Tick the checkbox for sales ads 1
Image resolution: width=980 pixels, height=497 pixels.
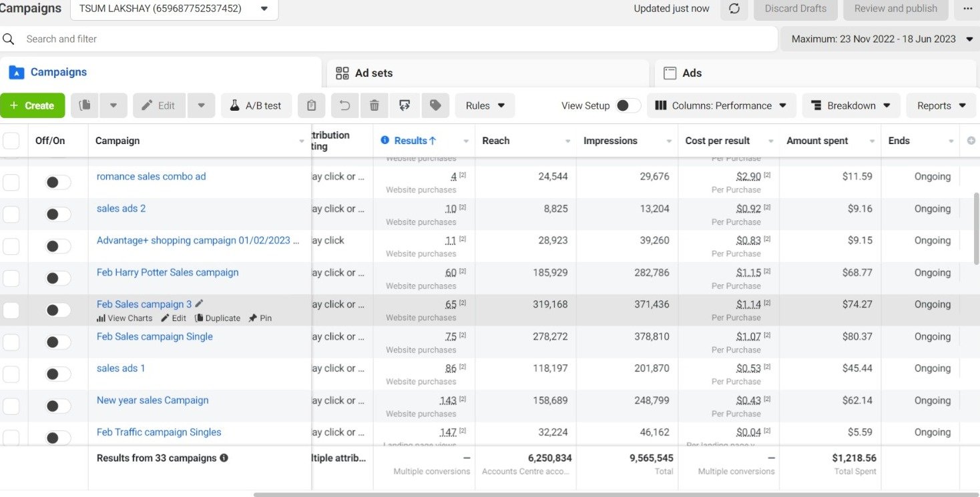tap(11, 374)
